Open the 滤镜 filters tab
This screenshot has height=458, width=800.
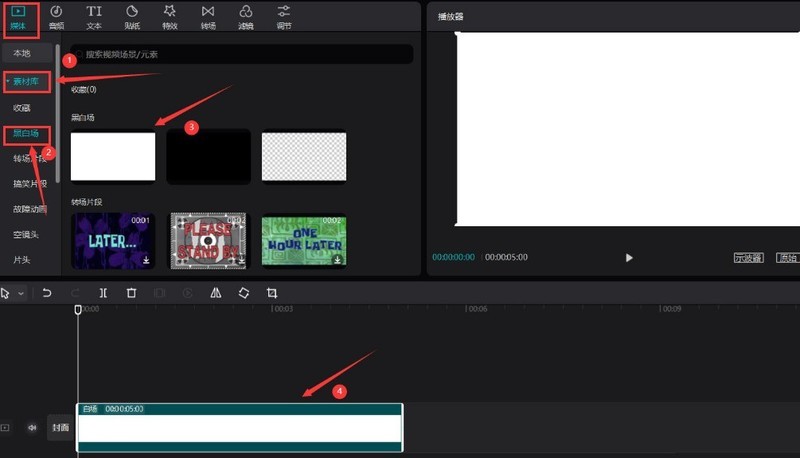click(246, 17)
